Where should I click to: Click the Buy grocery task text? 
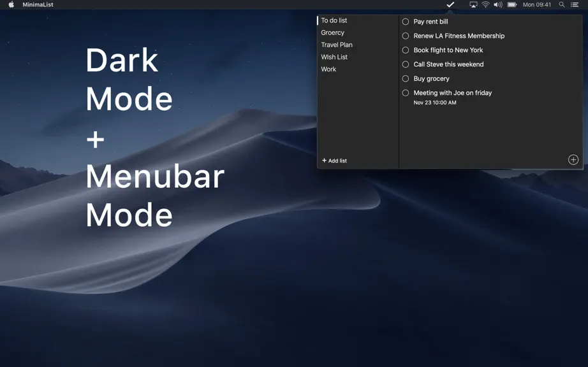431,78
